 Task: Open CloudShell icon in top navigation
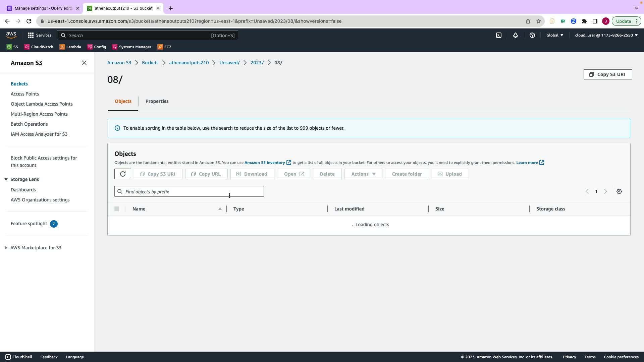(499, 35)
